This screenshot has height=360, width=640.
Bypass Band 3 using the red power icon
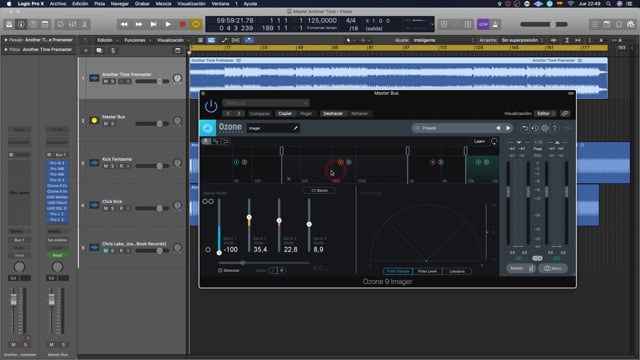(x=433, y=162)
